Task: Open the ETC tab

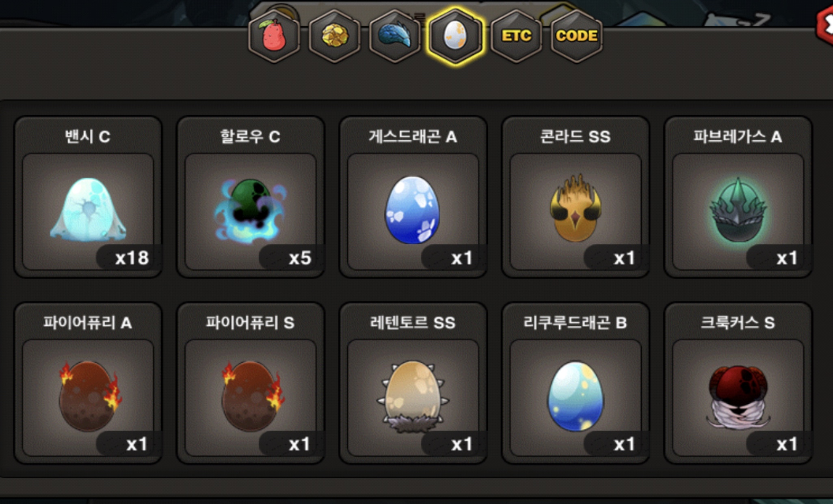Action: tap(516, 36)
